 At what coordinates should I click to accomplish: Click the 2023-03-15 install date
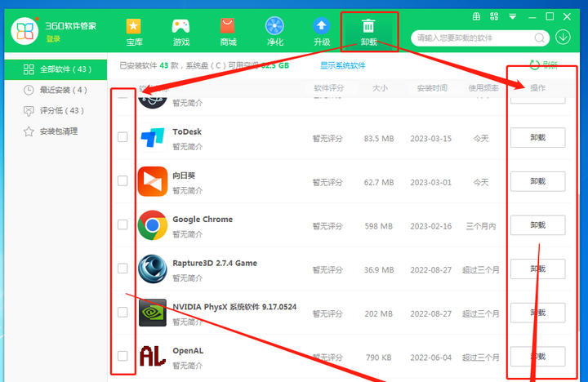pos(431,139)
